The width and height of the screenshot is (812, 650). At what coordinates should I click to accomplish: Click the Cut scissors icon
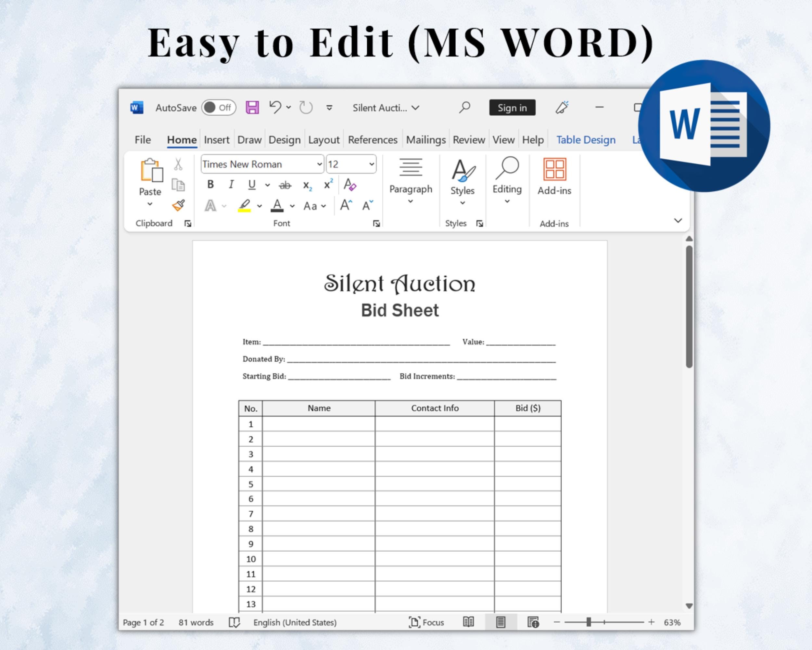(x=178, y=164)
